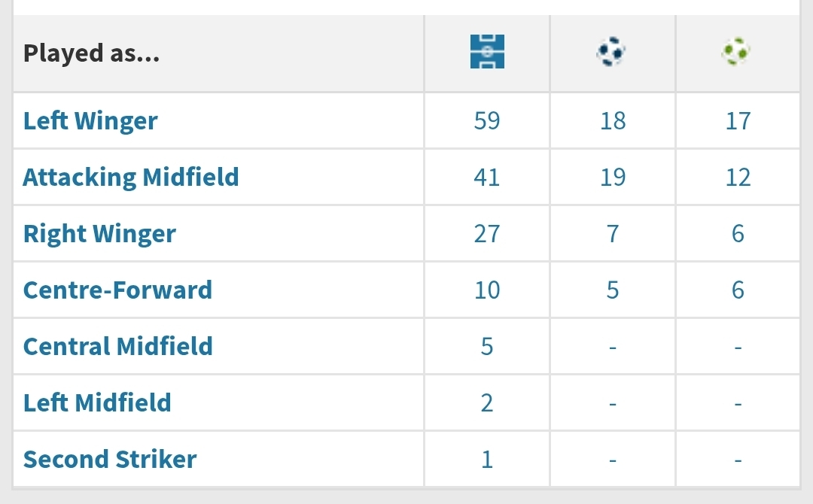
Task: Open the Attacking Midfield position link
Action: point(131,177)
